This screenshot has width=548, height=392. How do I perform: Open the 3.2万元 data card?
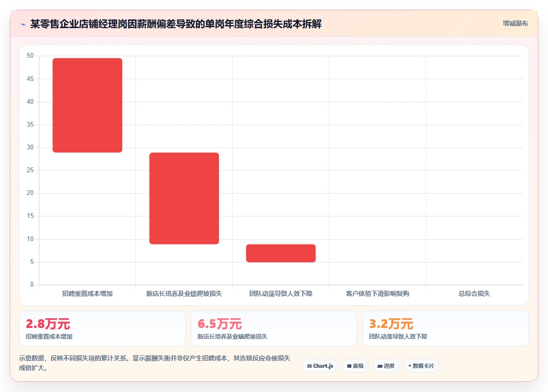coord(446,328)
